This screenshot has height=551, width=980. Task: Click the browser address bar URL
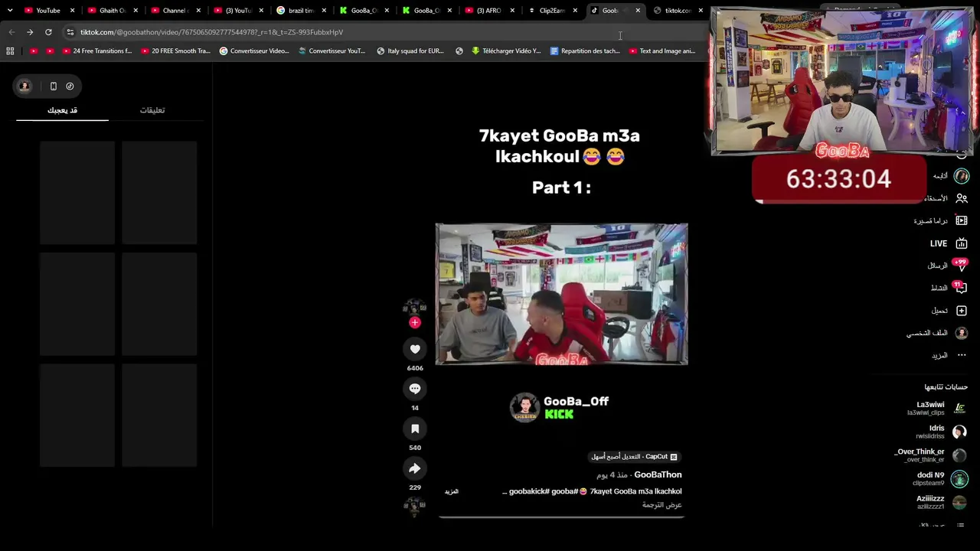[x=211, y=32]
